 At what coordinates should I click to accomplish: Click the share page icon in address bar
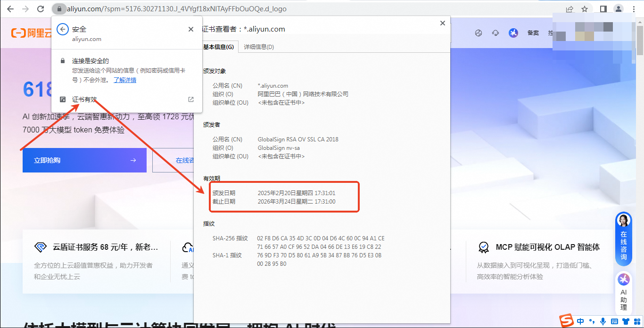tap(570, 9)
